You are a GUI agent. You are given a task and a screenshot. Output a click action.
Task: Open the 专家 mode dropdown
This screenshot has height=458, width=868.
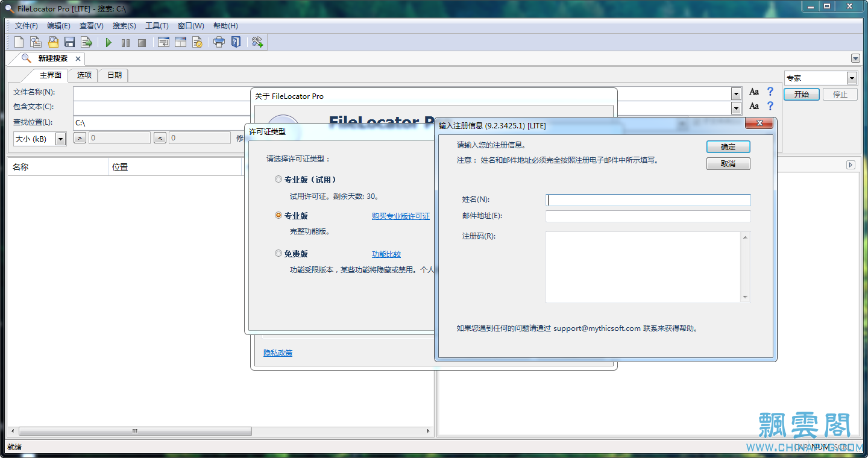point(852,78)
